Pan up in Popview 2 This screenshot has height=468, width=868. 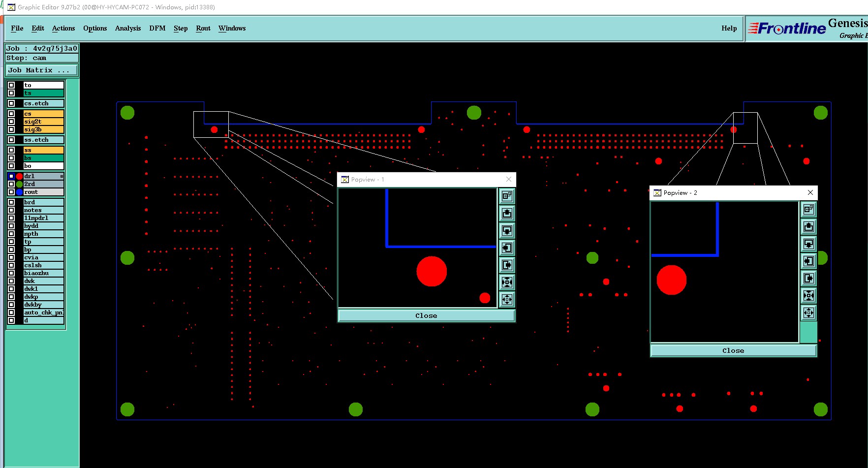point(808,226)
